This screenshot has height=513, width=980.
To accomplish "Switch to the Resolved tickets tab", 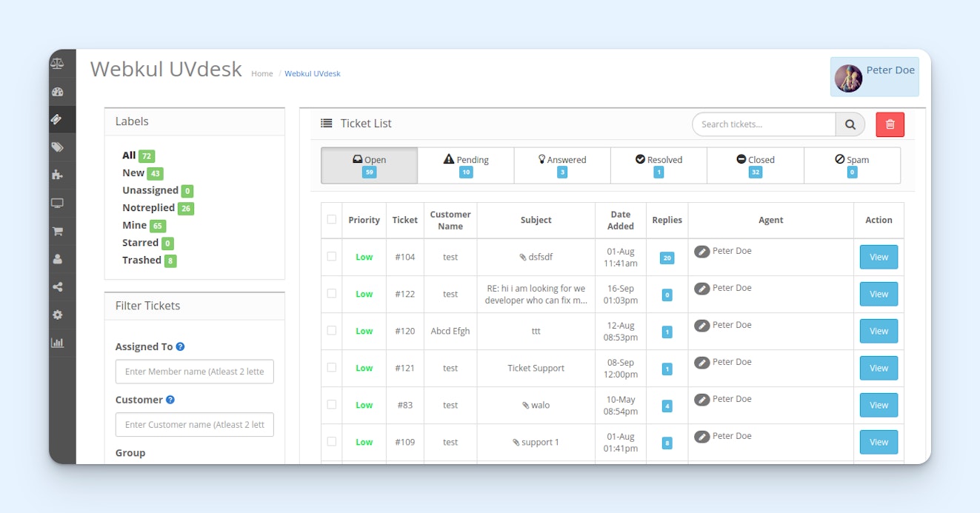I will click(659, 165).
